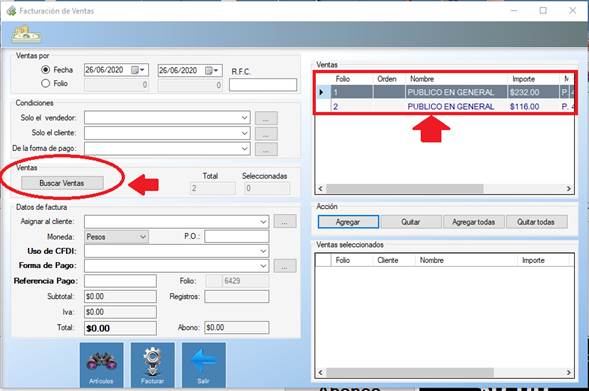Click the Ventas list horizontal scrollbar
589x391 pixels.
coord(444,188)
